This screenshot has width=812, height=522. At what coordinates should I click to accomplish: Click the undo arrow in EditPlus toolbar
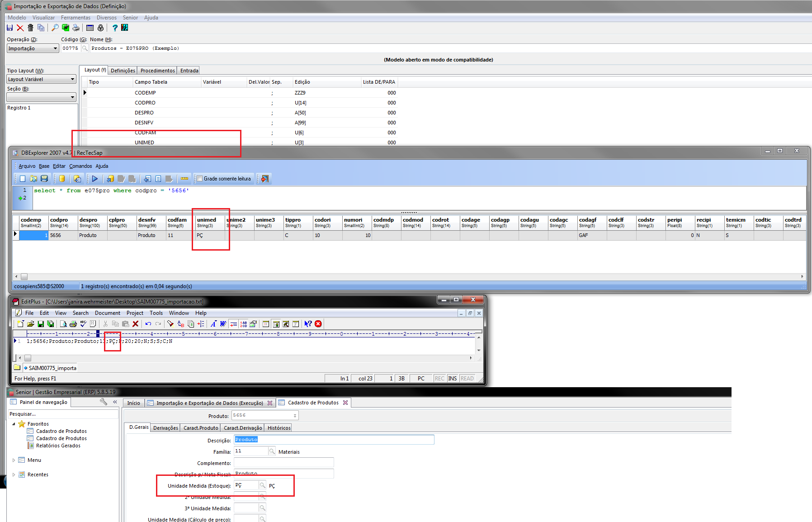pyautogui.click(x=148, y=324)
